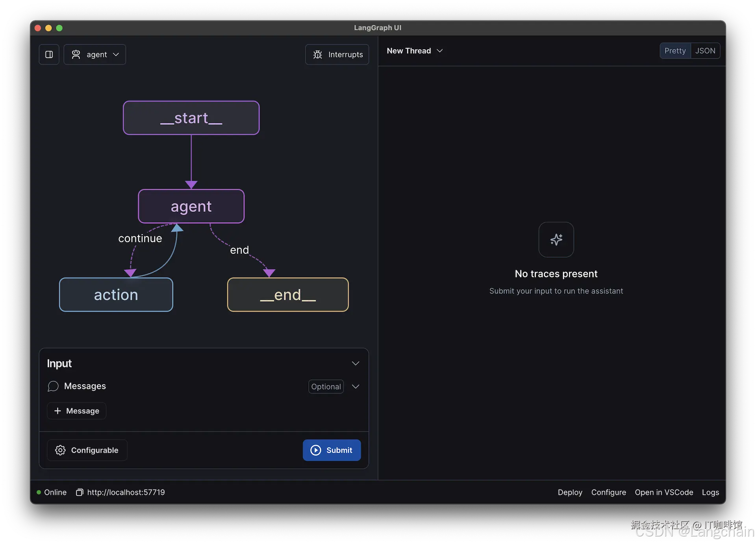Click the Messages chat bubble icon
Screen dimensions: 756x544
click(53, 386)
